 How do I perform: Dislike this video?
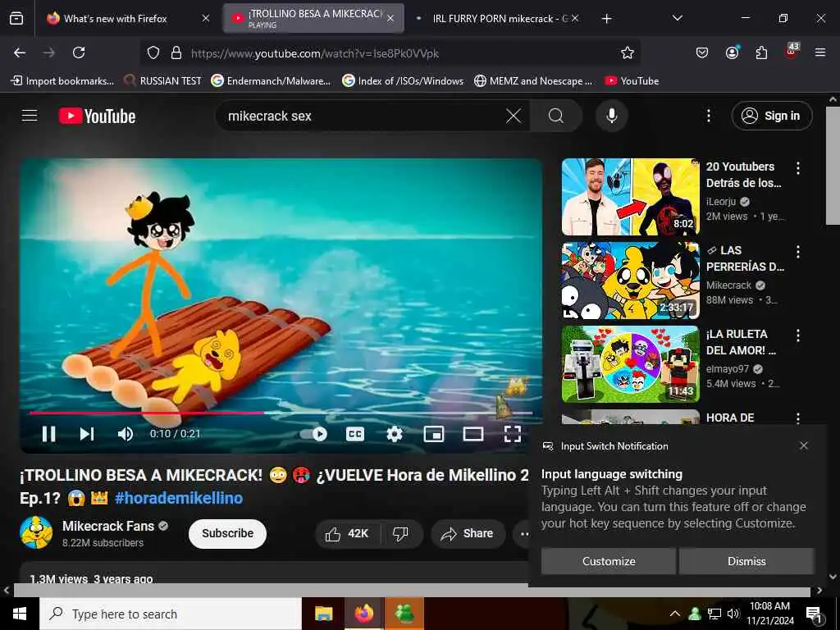(400, 533)
